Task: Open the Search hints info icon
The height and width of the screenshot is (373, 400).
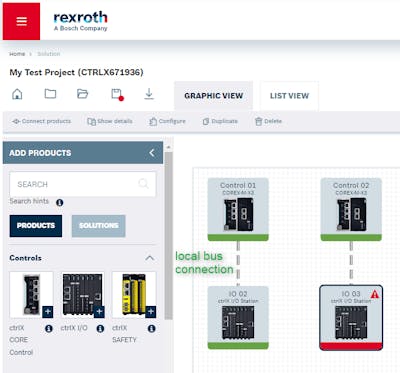Action: 60,202
